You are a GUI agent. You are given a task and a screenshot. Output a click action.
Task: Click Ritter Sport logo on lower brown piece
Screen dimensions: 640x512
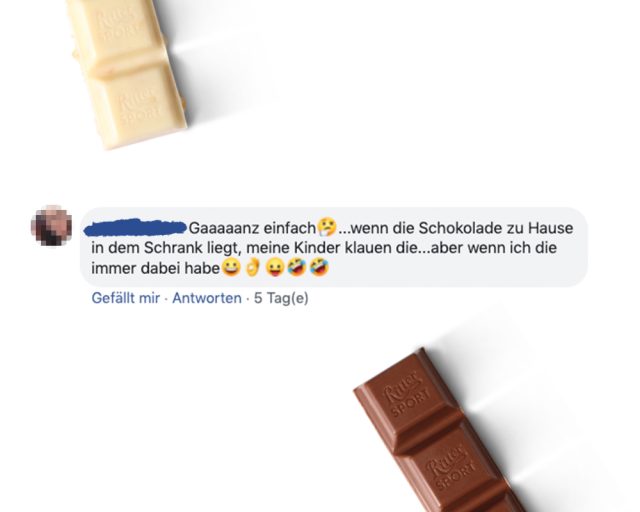[450, 466]
